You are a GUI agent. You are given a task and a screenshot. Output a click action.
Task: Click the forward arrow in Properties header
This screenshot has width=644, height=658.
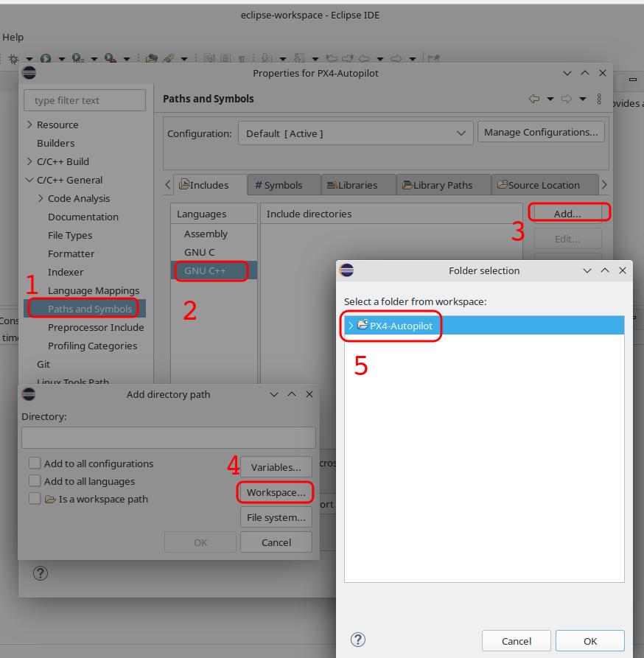567,99
